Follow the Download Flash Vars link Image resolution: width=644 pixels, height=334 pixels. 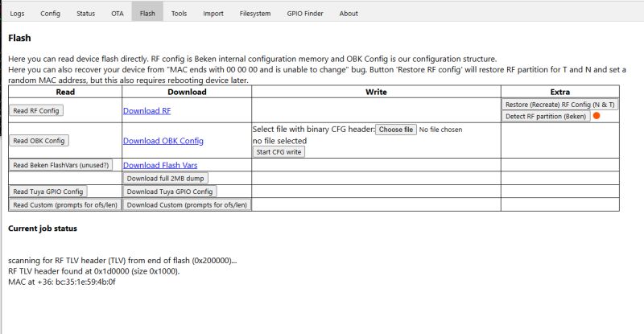(160, 165)
